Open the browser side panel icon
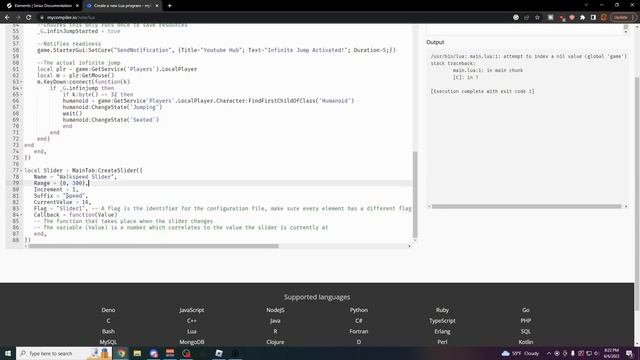640x360 pixels. point(593,18)
